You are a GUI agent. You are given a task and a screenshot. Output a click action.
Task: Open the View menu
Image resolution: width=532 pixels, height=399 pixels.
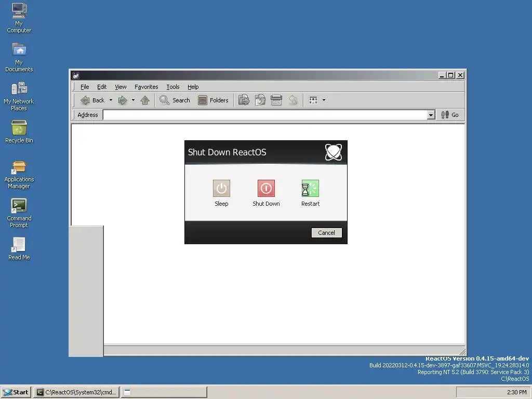(121, 87)
